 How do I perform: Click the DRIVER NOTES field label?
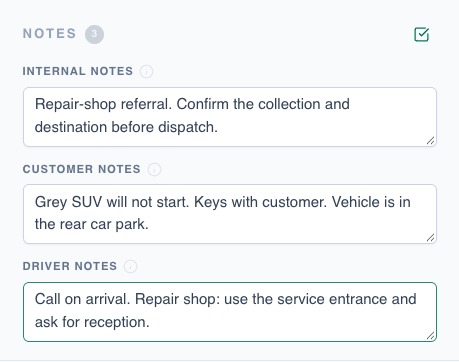point(70,266)
